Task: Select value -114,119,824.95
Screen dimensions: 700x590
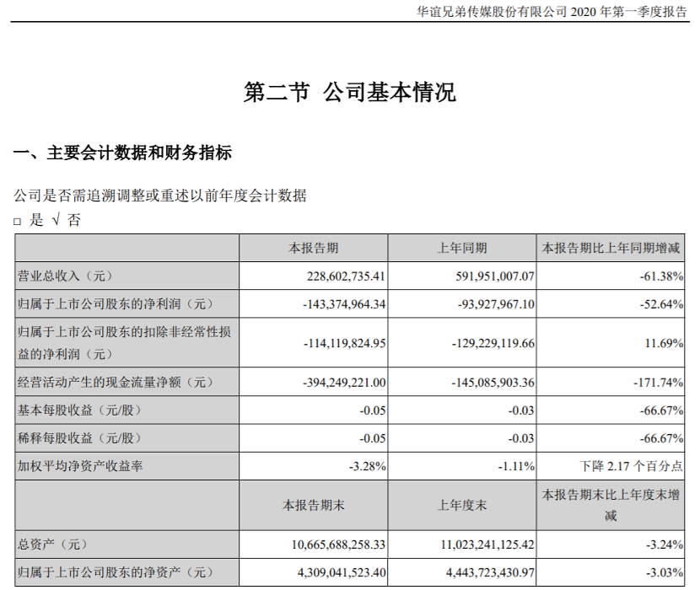Action: point(344,343)
